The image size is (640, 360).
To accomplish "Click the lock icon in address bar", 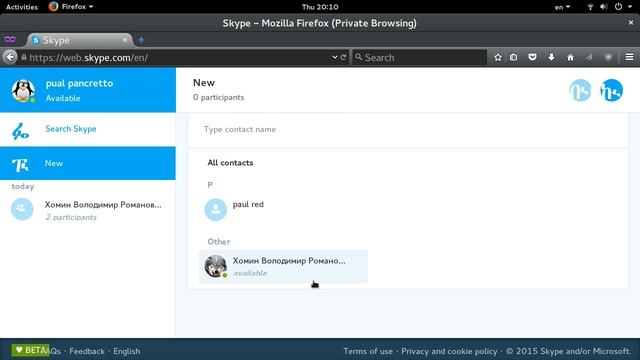I will (x=24, y=57).
